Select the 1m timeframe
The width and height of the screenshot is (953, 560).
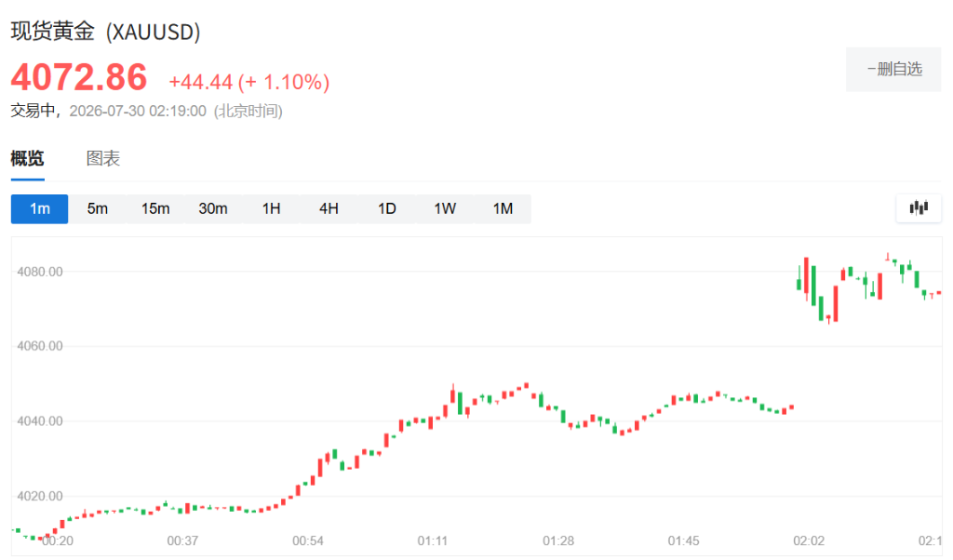(39, 209)
